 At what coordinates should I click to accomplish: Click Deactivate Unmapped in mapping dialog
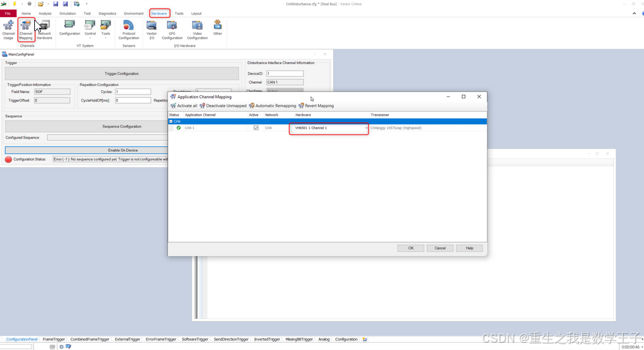tap(223, 106)
